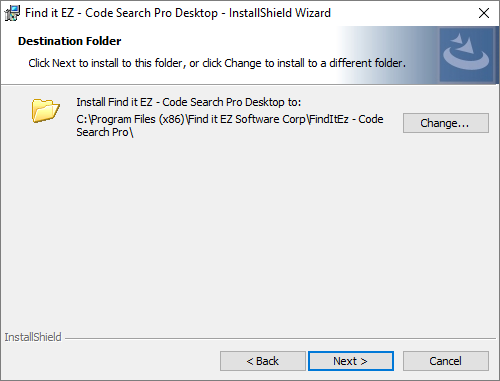The width and height of the screenshot is (500, 381).
Task: Click the Destination Folder heading
Action: tap(69, 41)
